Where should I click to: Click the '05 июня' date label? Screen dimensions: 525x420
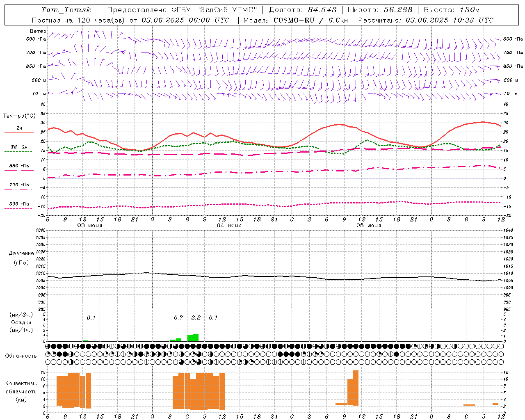coord(369,226)
